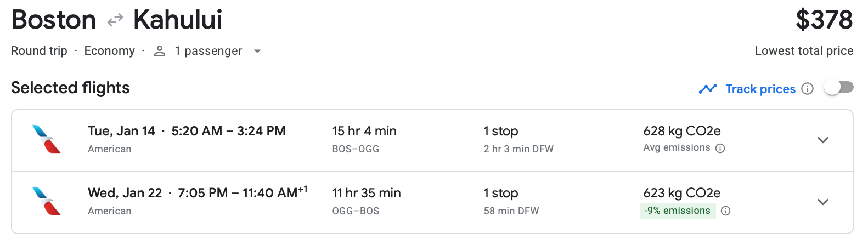The image size is (868, 250).
Task: Click the passenger person icon
Action: (160, 51)
